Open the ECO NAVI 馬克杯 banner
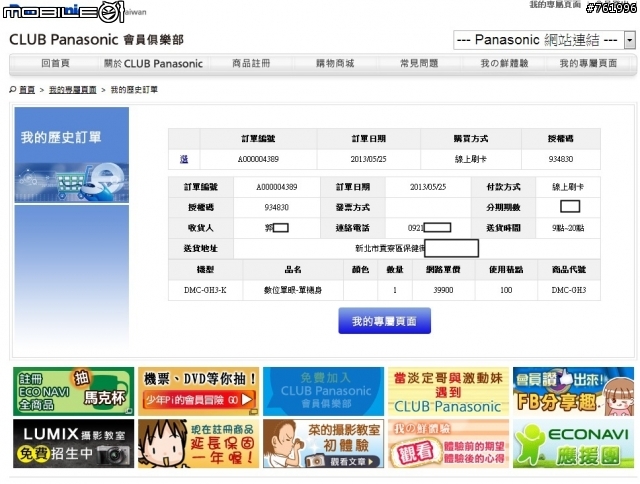 (x=73, y=391)
